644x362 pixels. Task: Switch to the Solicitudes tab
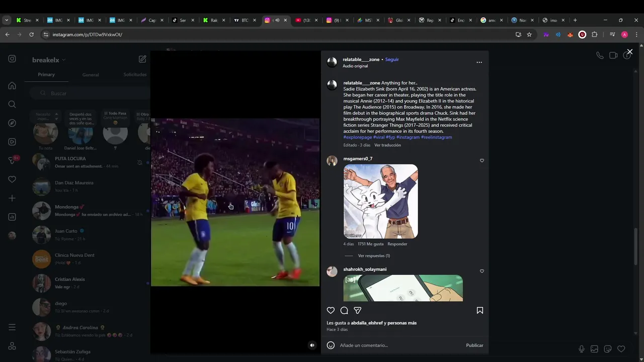click(135, 74)
